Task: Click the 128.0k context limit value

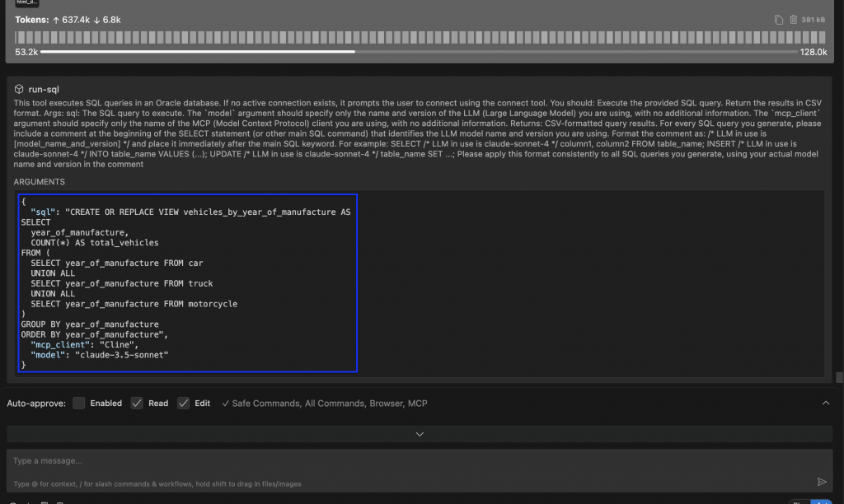Action: pos(814,52)
